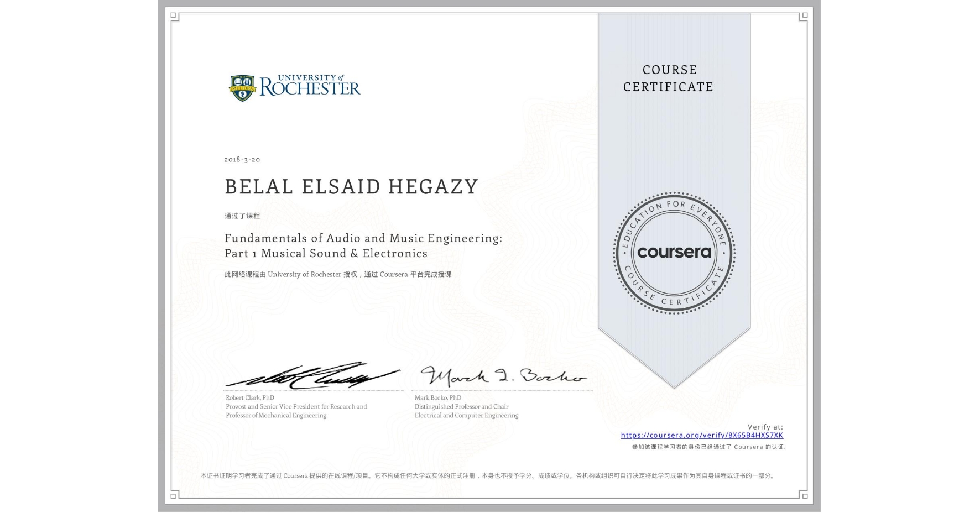This screenshot has width=980, height=513.
Task: Click the COURSE CERTIFICATE ribbon heading
Action: pos(669,78)
